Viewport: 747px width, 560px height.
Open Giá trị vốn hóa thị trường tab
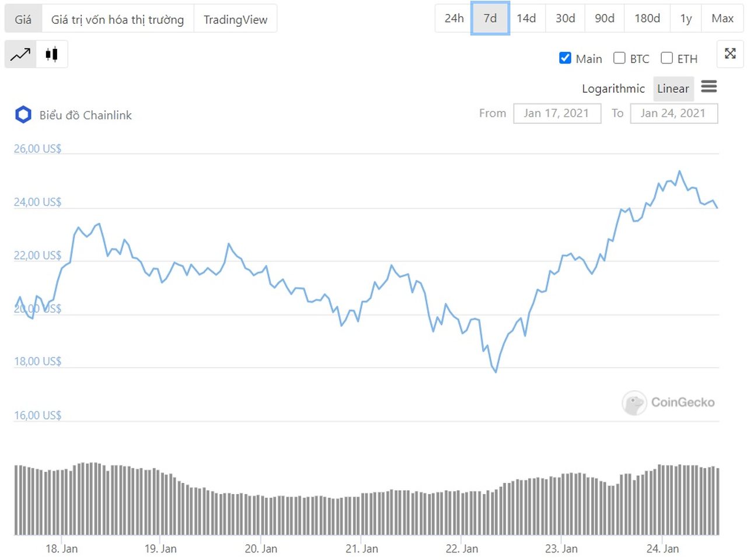(117, 19)
